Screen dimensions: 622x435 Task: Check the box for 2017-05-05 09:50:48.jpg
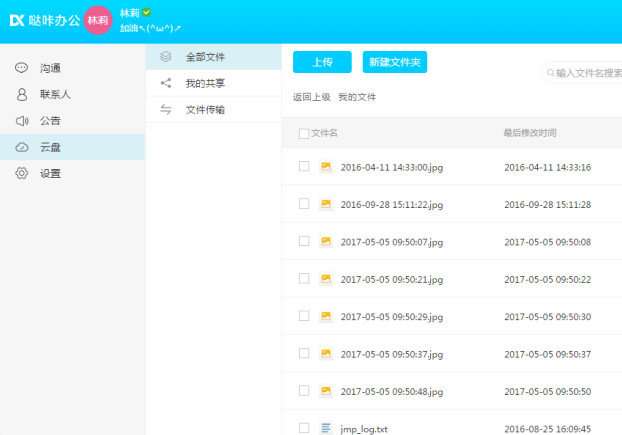[x=304, y=391]
